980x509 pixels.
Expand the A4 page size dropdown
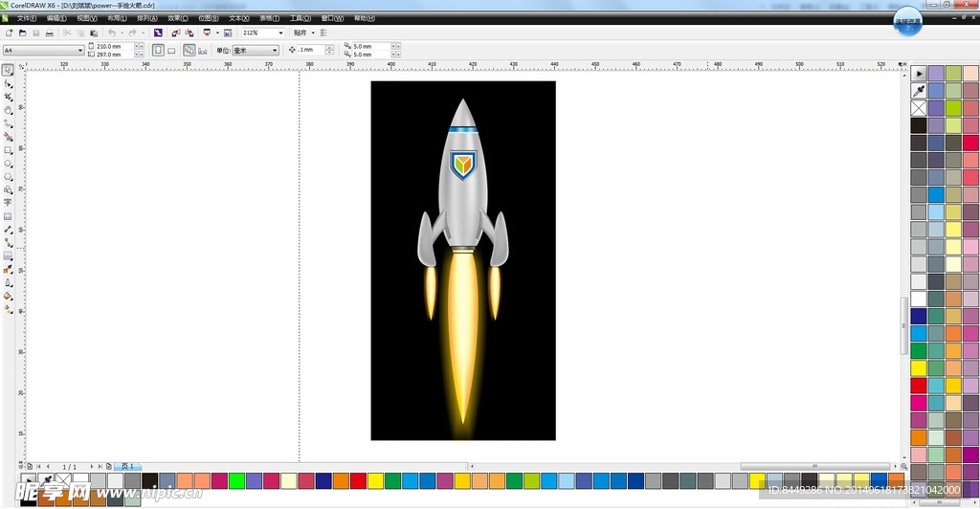(79, 50)
